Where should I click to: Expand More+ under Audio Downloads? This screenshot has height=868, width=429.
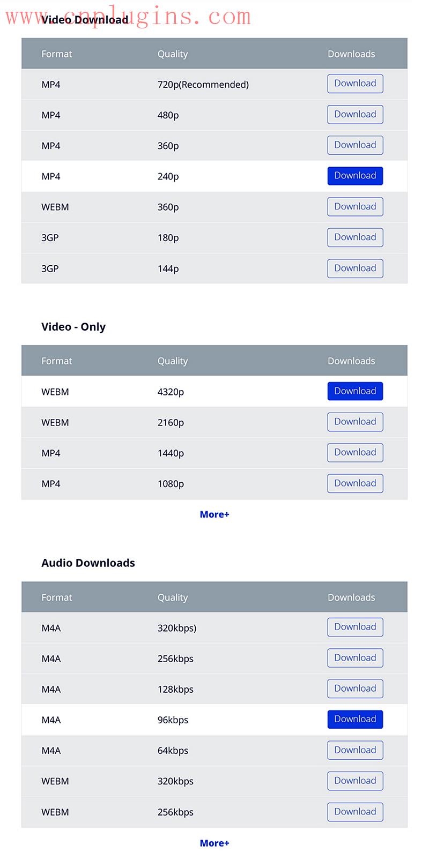pyautogui.click(x=214, y=843)
